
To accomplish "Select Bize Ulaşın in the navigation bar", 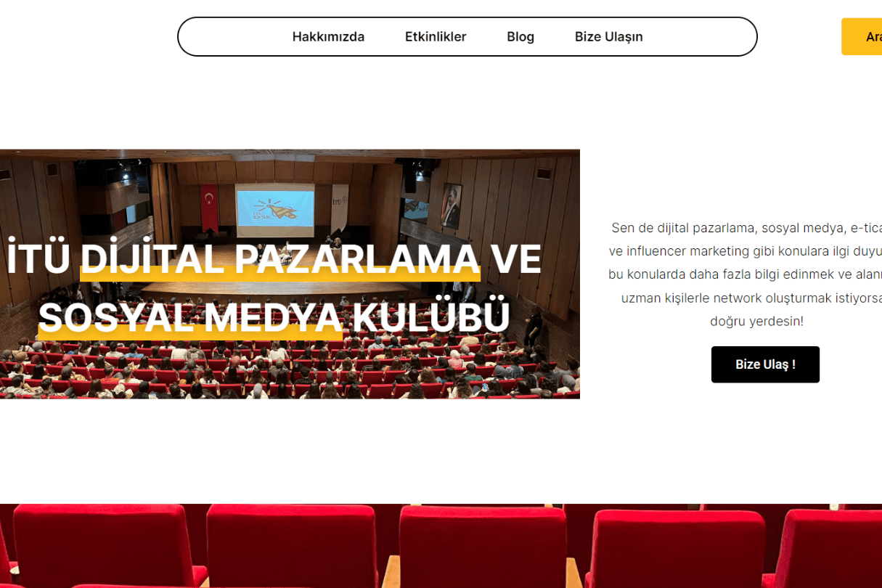I will click(608, 36).
